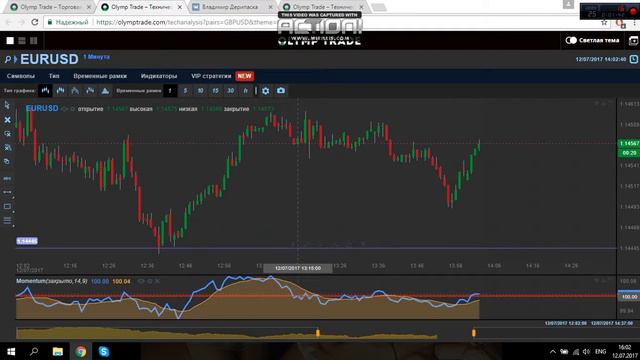Remove Momentum indicator with its X
The width and height of the screenshot is (640, 360).
click(x=157, y=281)
